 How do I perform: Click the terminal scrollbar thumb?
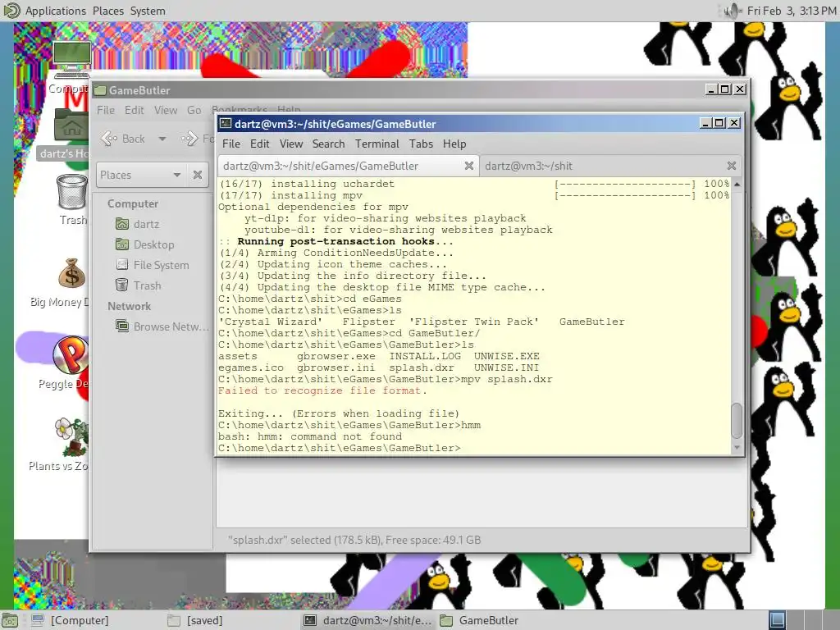(x=737, y=421)
